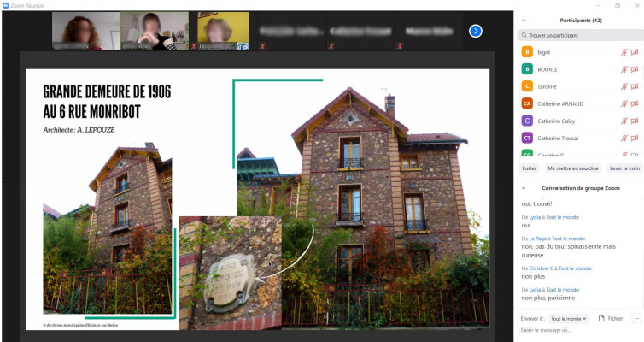The image size is (644, 342).
Task: Click 'Le Page' sender name in chat
Action: pyautogui.click(x=537, y=239)
